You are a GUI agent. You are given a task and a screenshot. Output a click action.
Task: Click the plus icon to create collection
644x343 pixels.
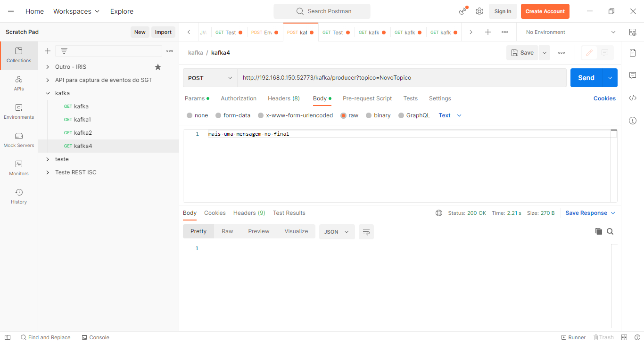pyautogui.click(x=48, y=51)
